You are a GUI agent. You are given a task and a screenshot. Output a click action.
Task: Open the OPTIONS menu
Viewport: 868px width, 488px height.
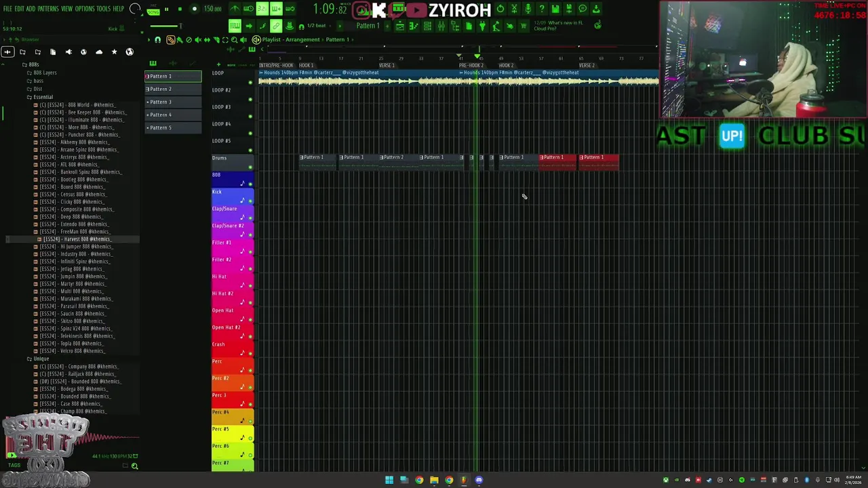coord(85,9)
